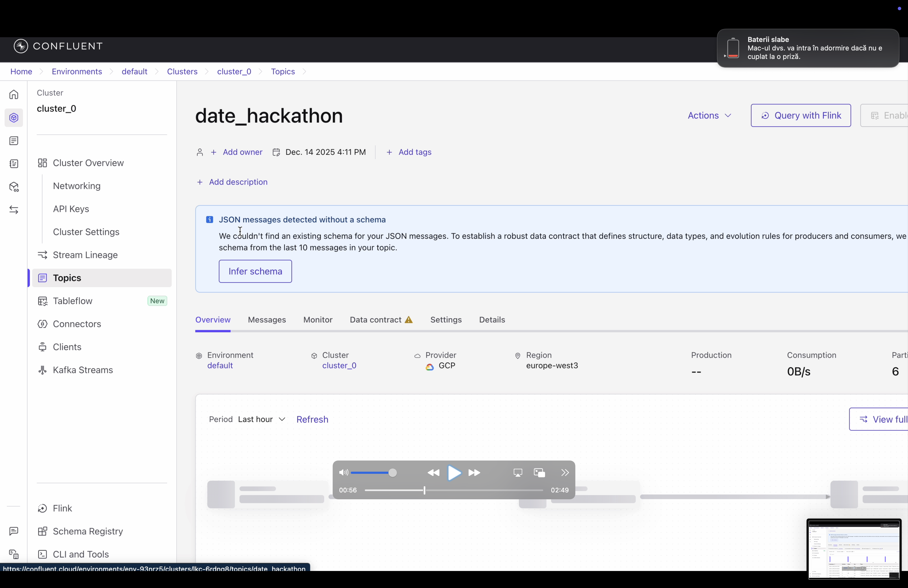Click the stream sharing arrows icon in left rail
The width and height of the screenshot is (908, 588).
point(14,210)
